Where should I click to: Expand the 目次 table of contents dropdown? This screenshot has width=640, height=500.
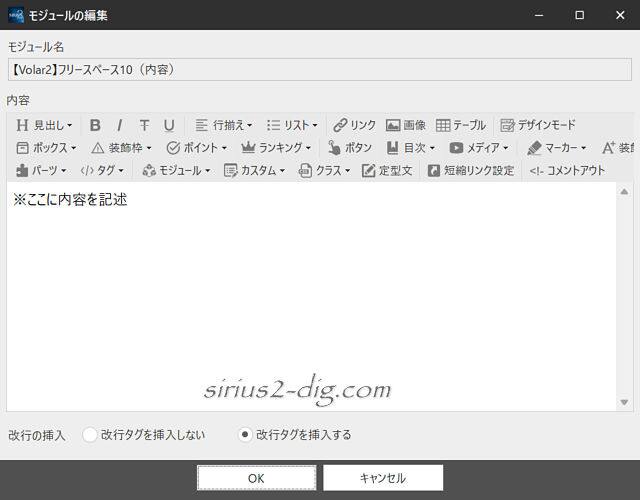click(411, 148)
